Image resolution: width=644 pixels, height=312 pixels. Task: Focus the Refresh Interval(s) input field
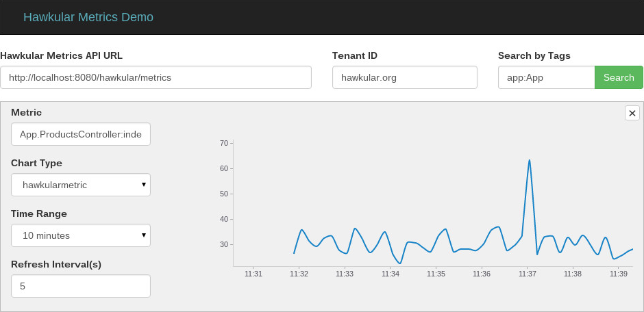point(81,286)
